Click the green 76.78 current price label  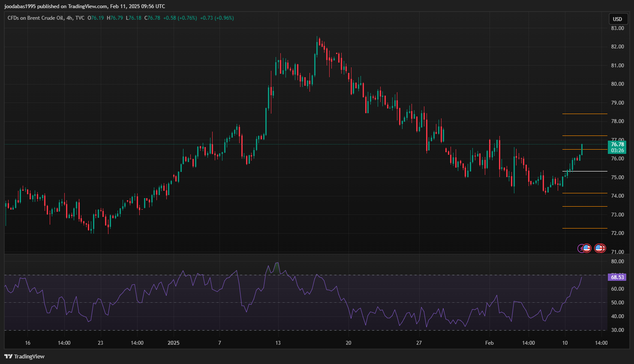coord(617,144)
